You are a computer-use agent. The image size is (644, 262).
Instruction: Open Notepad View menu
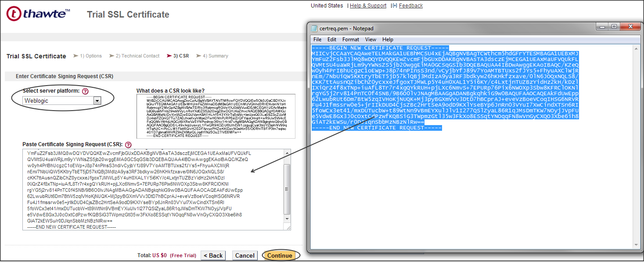[371, 39]
